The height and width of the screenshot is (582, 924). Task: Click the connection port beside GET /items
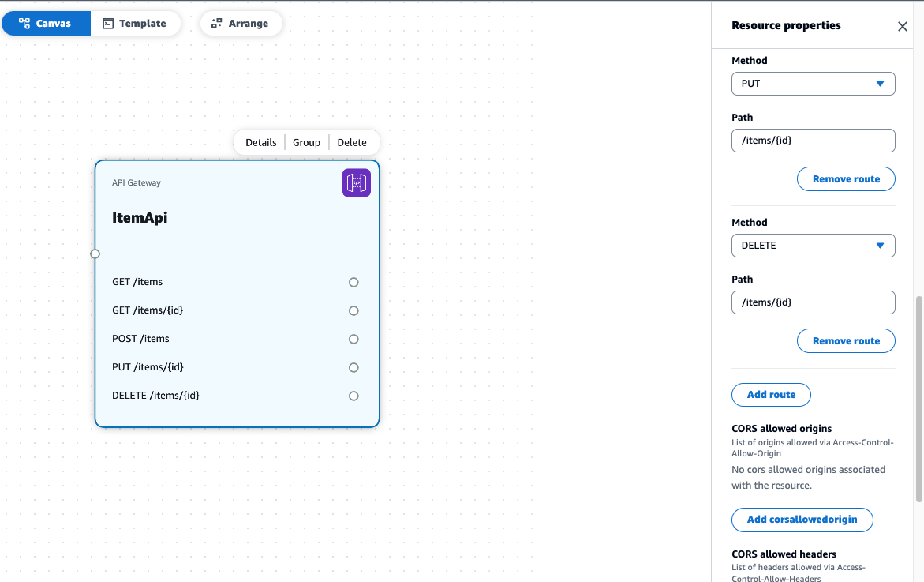[354, 282]
